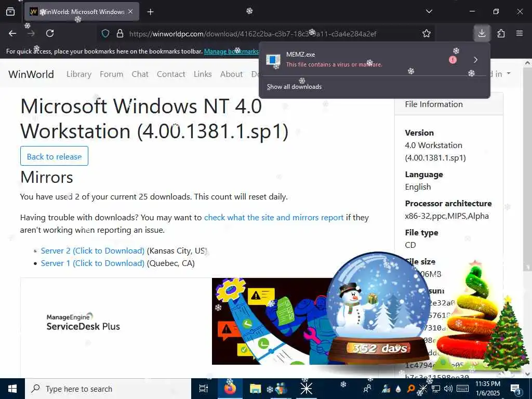Click the WinWorld site logo text
The width and height of the screenshot is (532, 399).
[x=31, y=74]
